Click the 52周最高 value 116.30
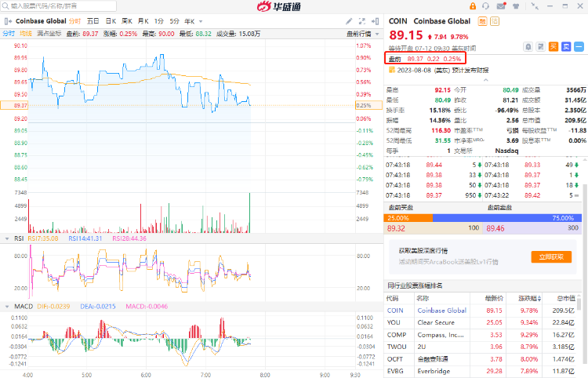Screen dimensions: 588x378 tap(441, 130)
